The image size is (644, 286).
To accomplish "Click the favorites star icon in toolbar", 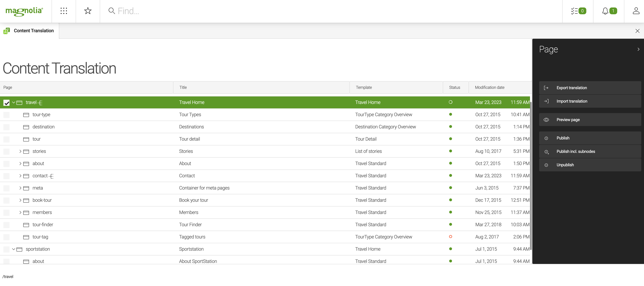I will (88, 11).
